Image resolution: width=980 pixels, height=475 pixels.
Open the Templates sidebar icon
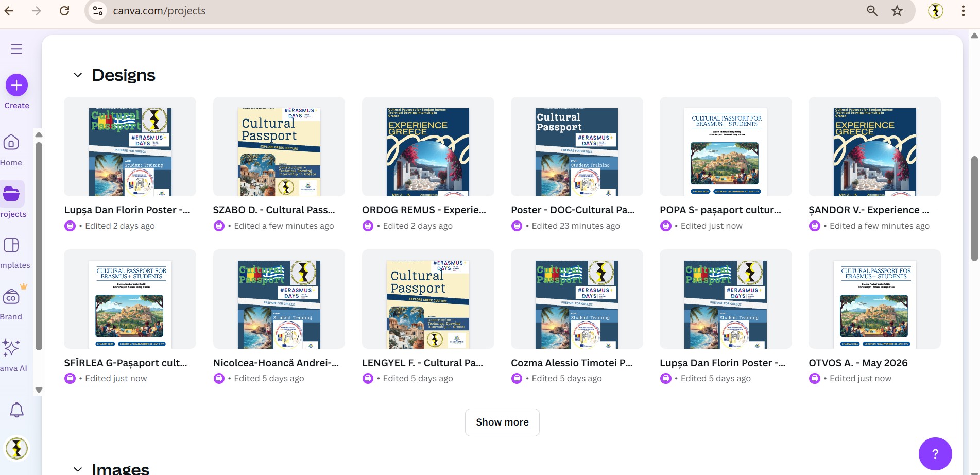click(11, 245)
